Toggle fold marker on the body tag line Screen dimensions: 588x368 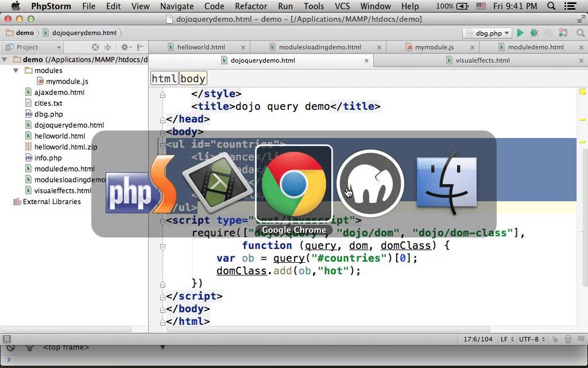click(x=163, y=133)
